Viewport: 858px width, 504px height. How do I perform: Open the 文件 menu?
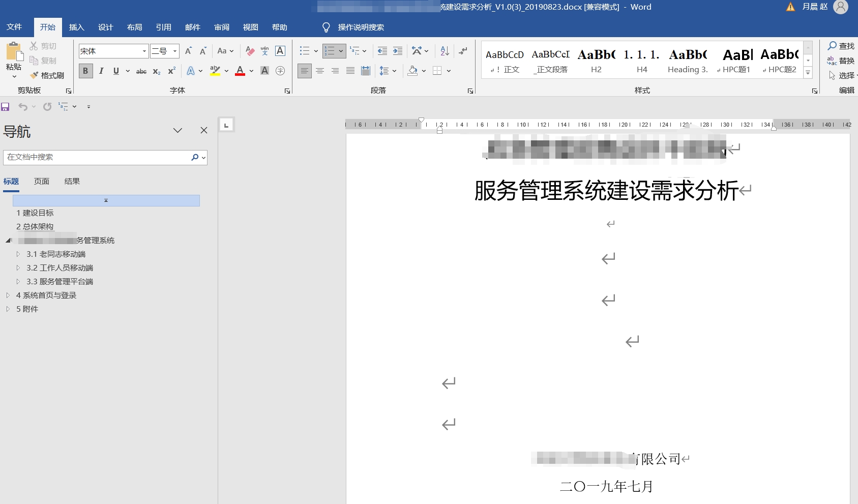[14, 27]
